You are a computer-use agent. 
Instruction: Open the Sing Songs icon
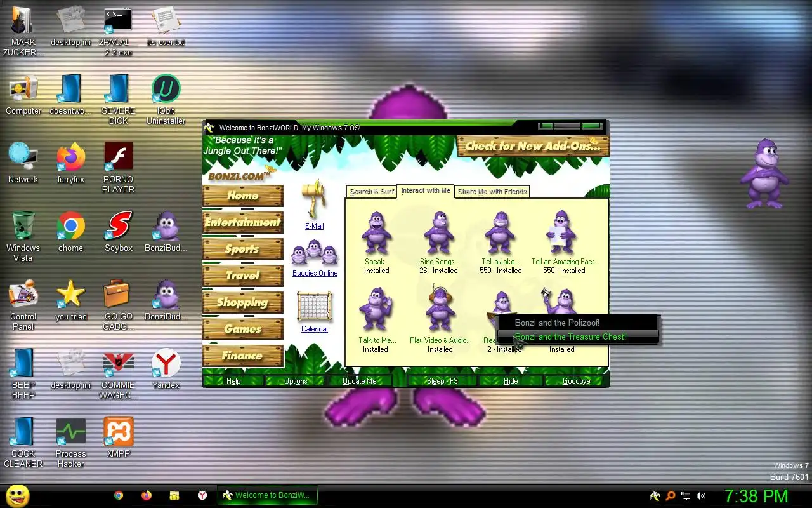click(439, 233)
